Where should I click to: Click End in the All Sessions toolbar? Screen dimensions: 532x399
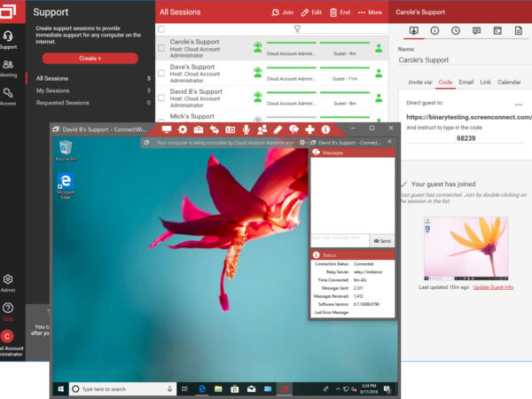pos(340,12)
